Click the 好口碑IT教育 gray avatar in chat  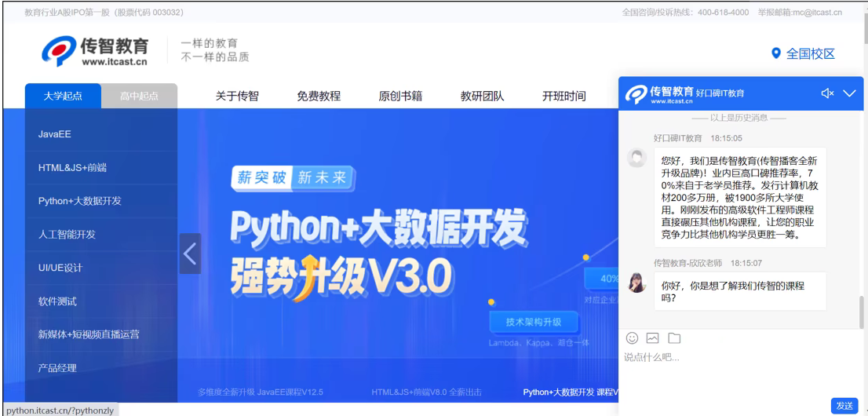coord(636,157)
